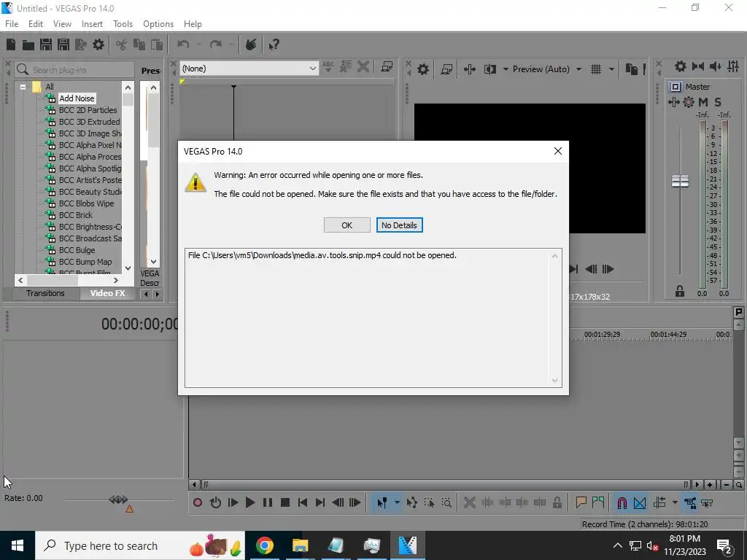Click the Master volume fader handle
The width and height of the screenshot is (747, 560).
coord(680,181)
